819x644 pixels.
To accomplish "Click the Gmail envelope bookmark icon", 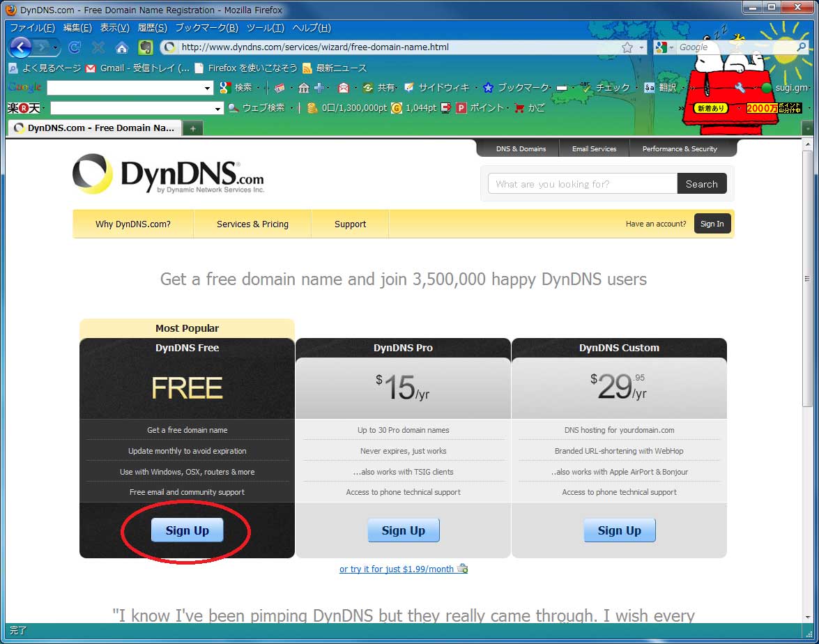I will pos(91,68).
